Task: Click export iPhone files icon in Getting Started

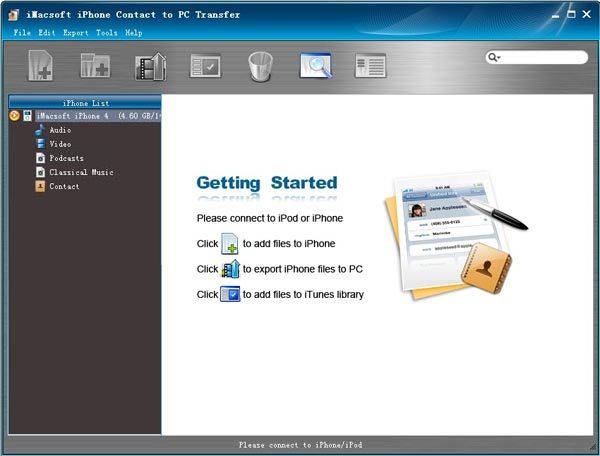Action: [x=230, y=269]
